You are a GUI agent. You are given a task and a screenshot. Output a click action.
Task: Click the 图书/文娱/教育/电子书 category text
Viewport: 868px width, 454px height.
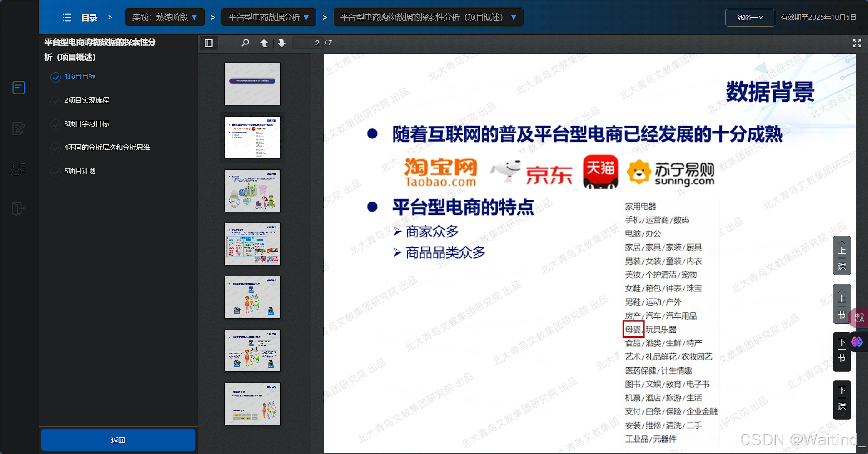pos(667,385)
